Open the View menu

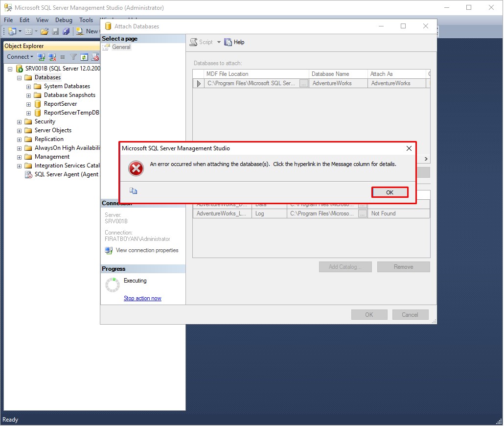(x=42, y=20)
